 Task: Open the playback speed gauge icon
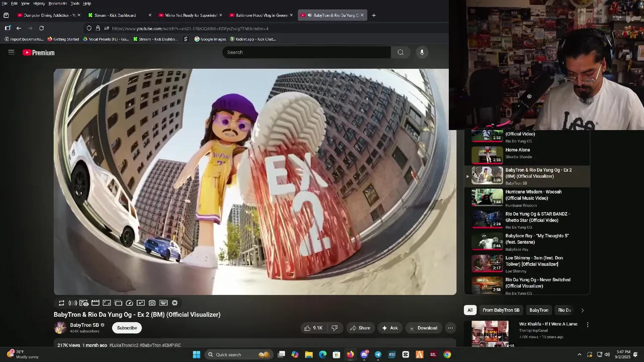pyautogui.click(x=129, y=303)
